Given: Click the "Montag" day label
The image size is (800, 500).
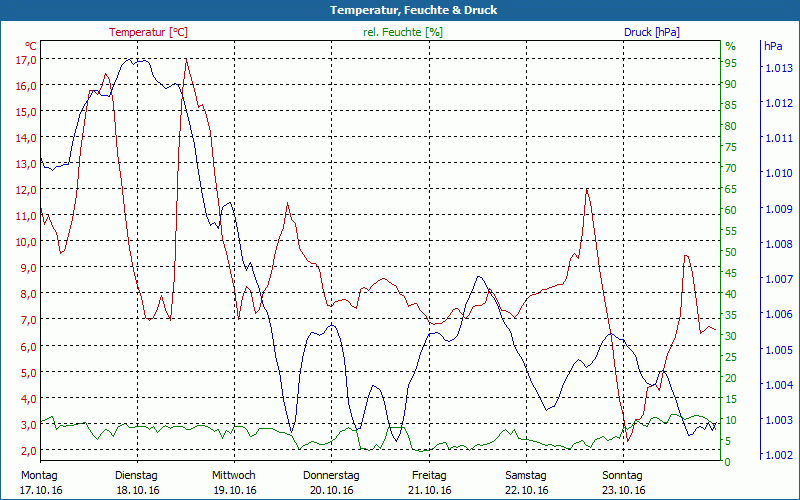Looking at the screenshot, I should pyautogui.click(x=40, y=475).
